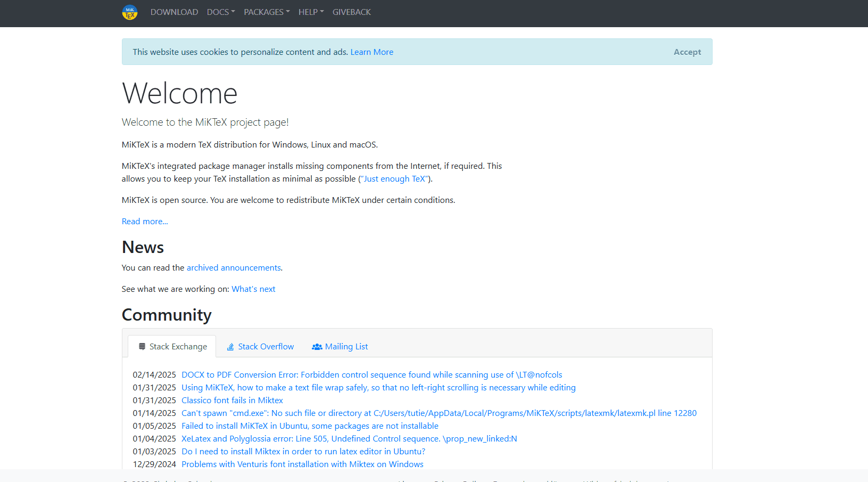This screenshot has height=482, width=868.
Task: Click the Read more... link
Action: pyautogui.click(x=145, y=222)
